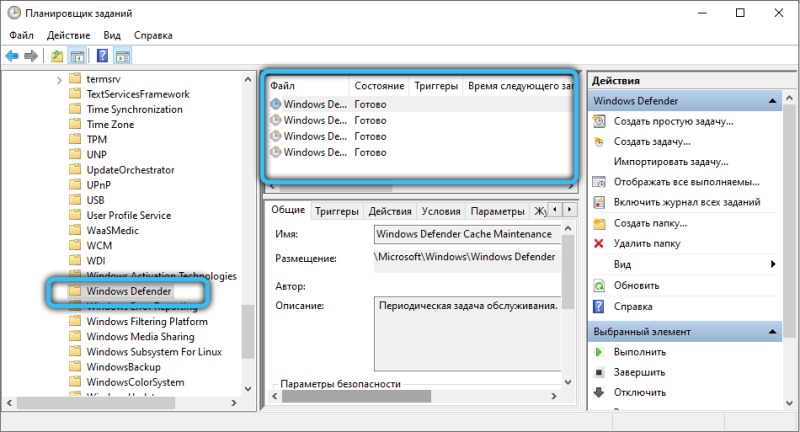The image size is (800, 432).
Task: Select the first Windows De... task row
Action: pyautogui.click(x=420, y=104)
